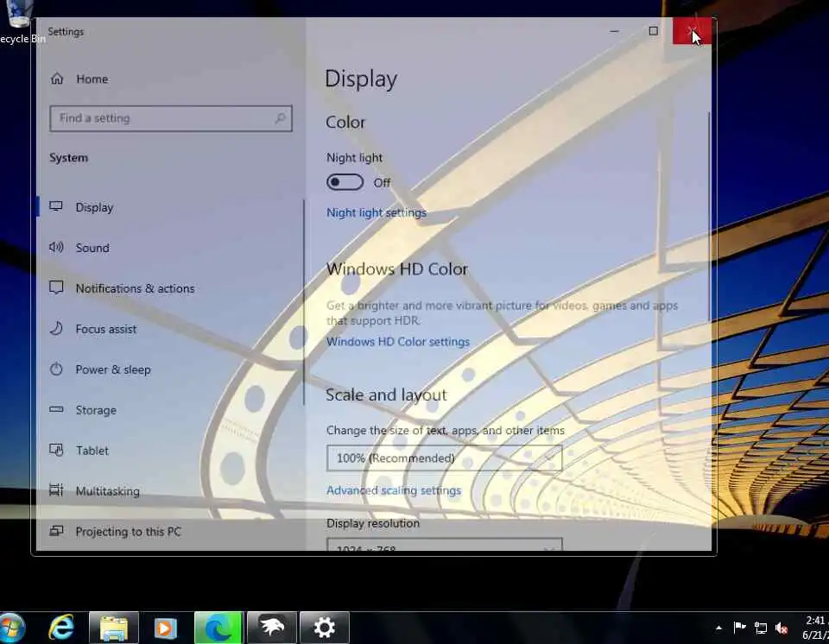The height and width of the screenshot is (644, 829).
Task: Open Action Center flag icon
Action: coord(740,628)
